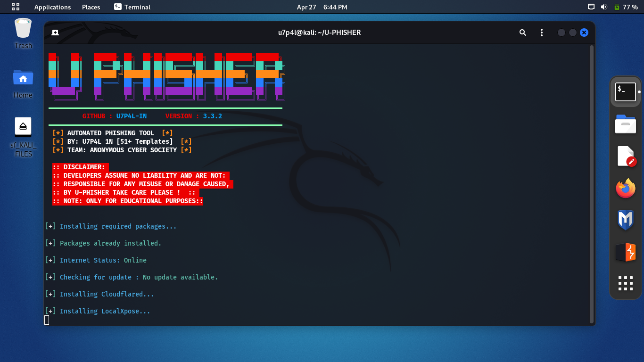The height and width of the screenshot is (362, 644).
Task: Launch Firefox from the dock
Action: click(x=626, y=189)
